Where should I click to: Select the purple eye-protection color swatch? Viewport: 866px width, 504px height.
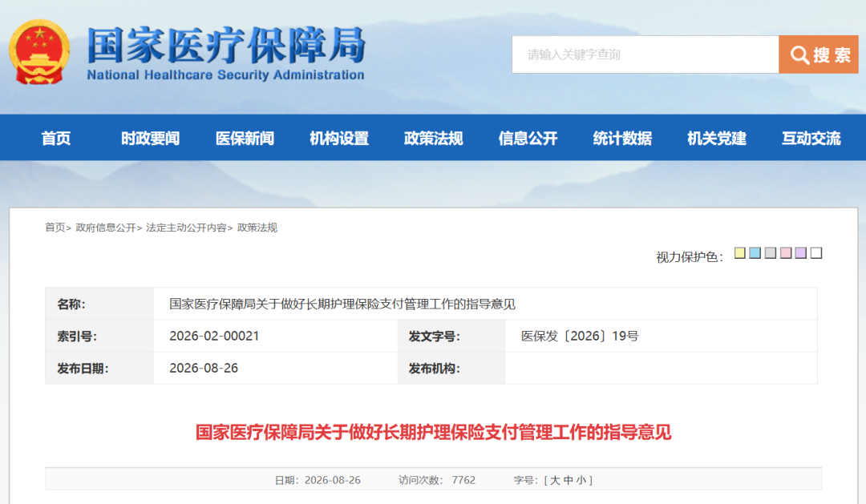point(801,253)
